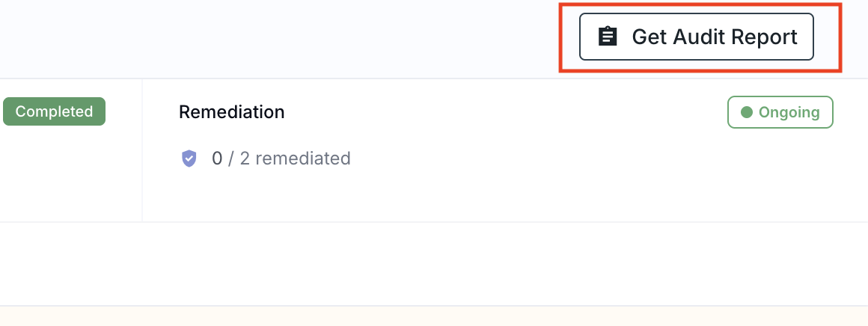Click the purple shield checkmark icon
The image size is (868, 326).
click(x=189, y=159)
